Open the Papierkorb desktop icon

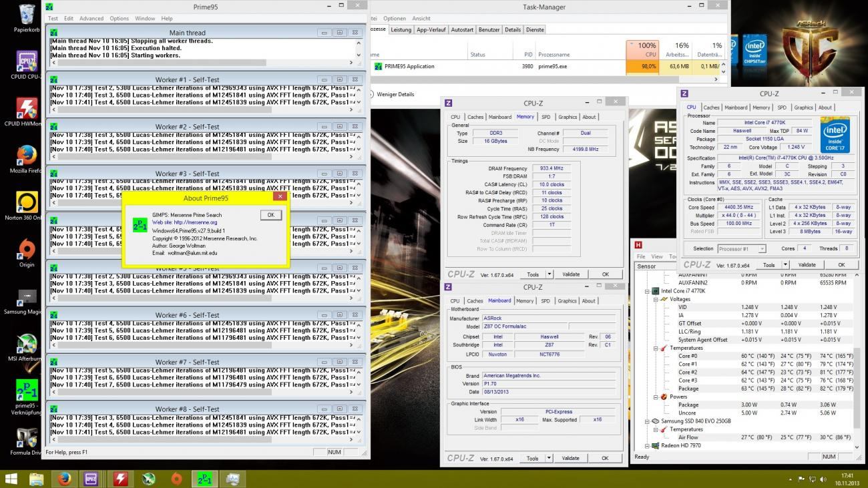[27, 18]
